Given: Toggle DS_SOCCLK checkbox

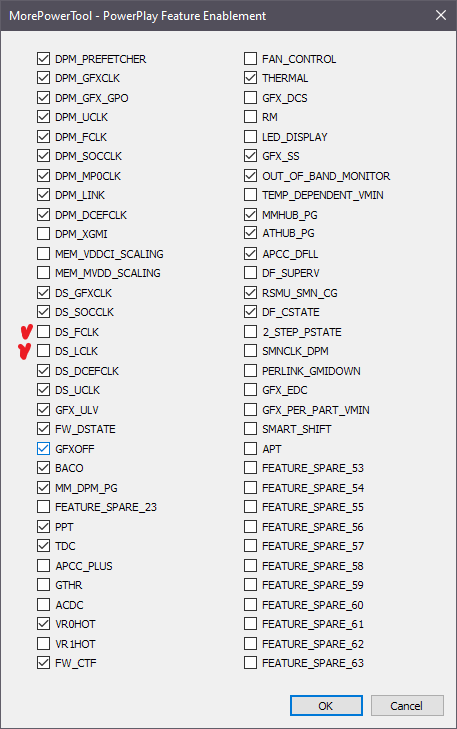Looking at the screenshot, I should (x=43, y=312).
